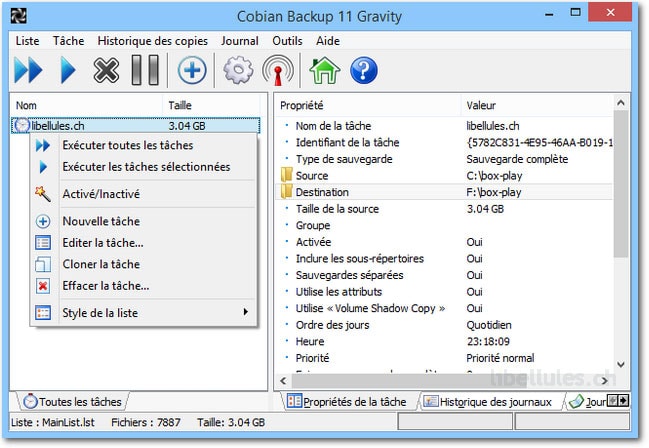Open the Liste menu
The width and height of the screenshot is (649, 448).
(x=27, y=41)
